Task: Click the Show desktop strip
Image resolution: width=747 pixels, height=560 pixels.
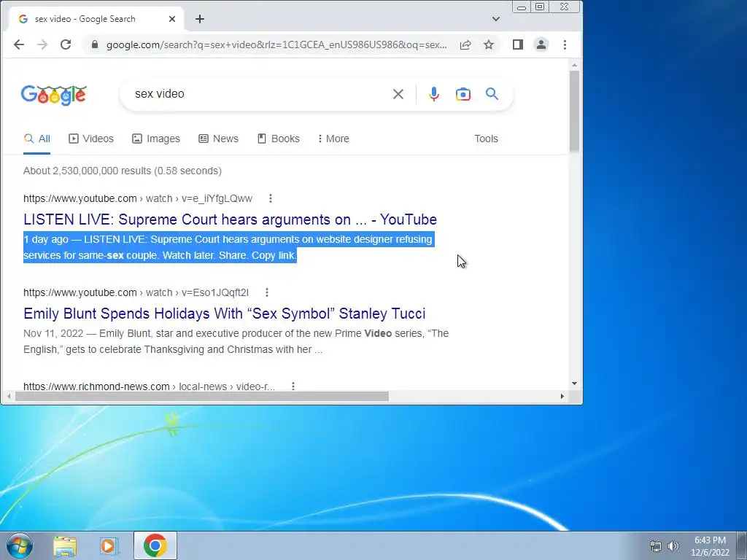Action: (x=742, y=545)
